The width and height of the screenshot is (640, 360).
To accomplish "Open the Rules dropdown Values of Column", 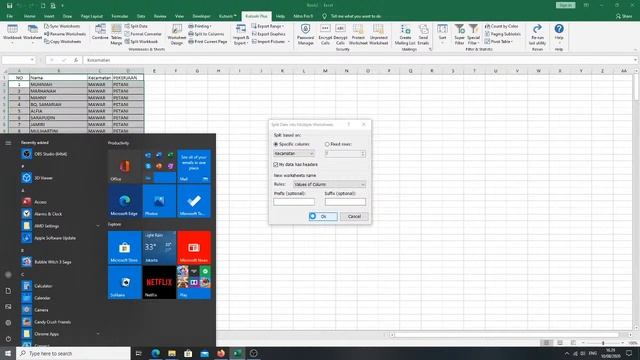I will (x=329, y=184).
